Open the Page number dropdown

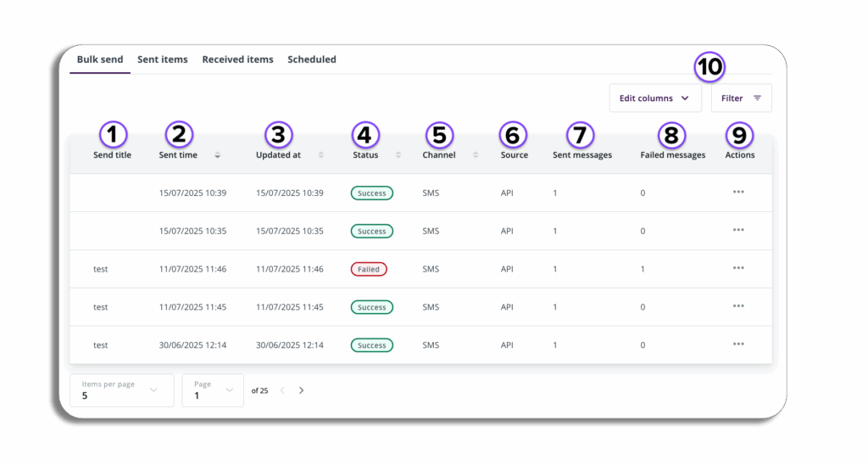pyautogui.click(x=212, y=390)
